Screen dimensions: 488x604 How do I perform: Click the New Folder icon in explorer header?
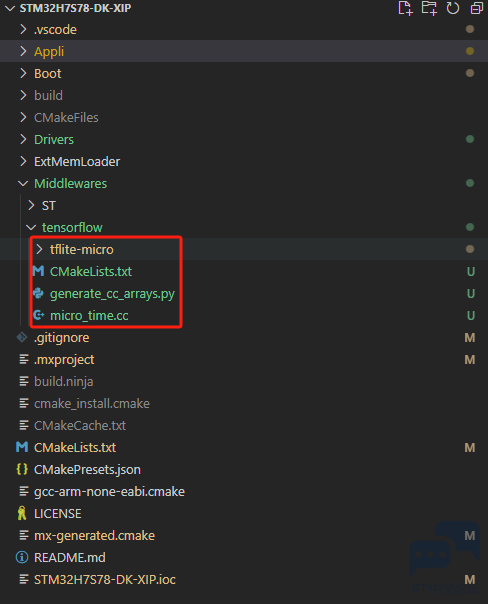(429, 8)
